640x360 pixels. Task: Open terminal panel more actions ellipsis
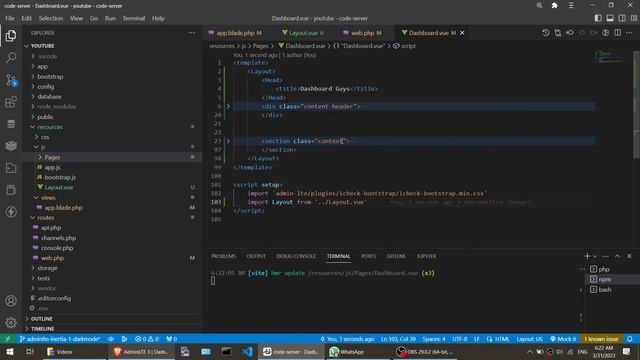(605, 256)
